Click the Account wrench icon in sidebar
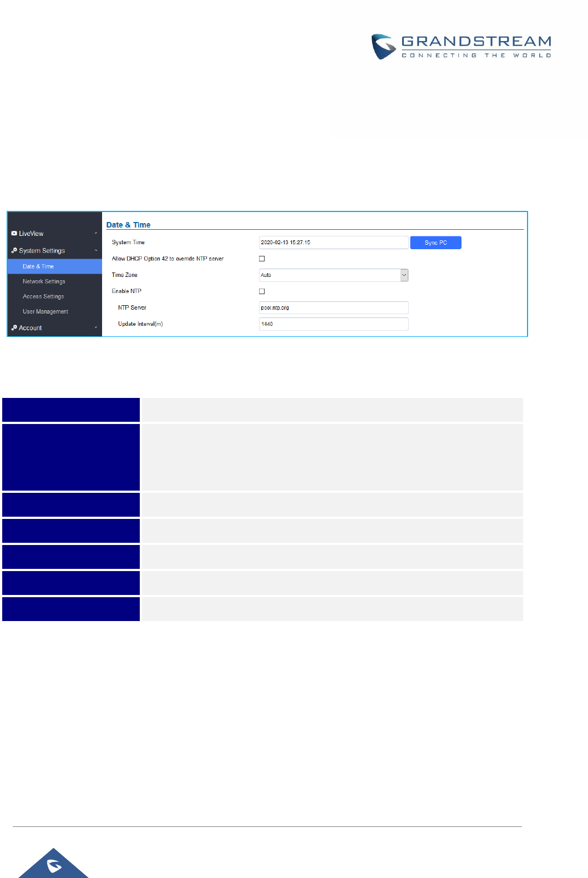Viewport: 588px width, 878px height. [x=14, y=327]
